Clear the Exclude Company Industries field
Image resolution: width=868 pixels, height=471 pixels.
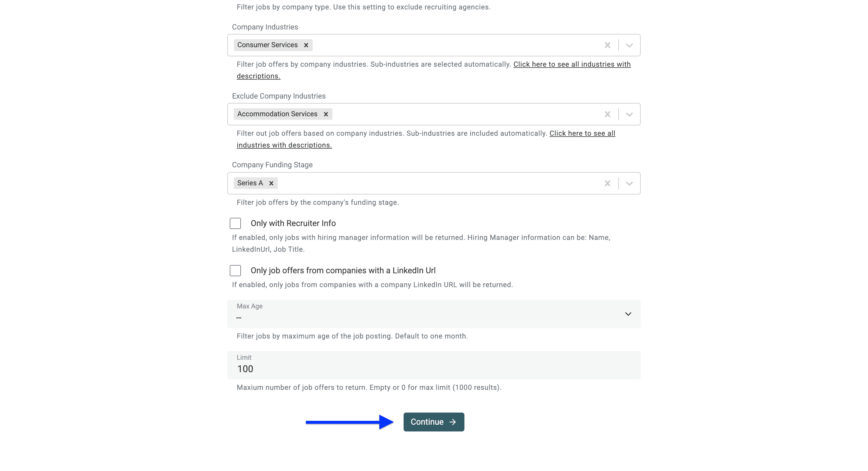click(x=608, y=114)
